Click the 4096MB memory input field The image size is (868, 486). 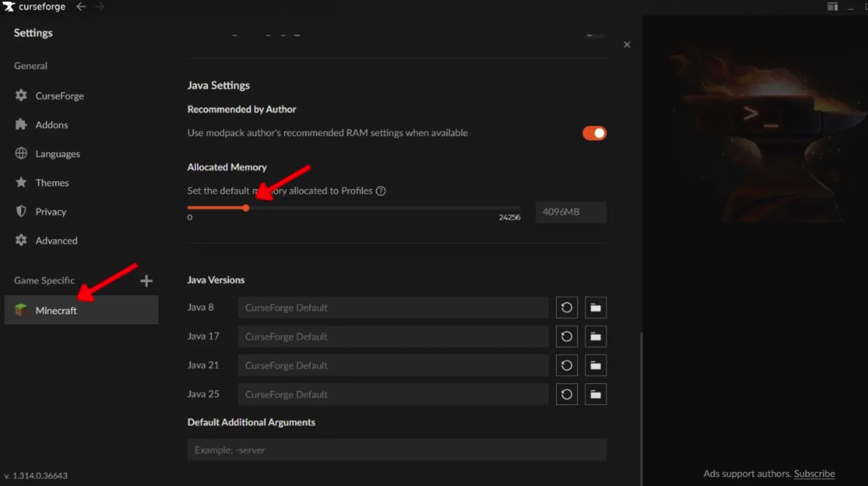coord(571,212)
